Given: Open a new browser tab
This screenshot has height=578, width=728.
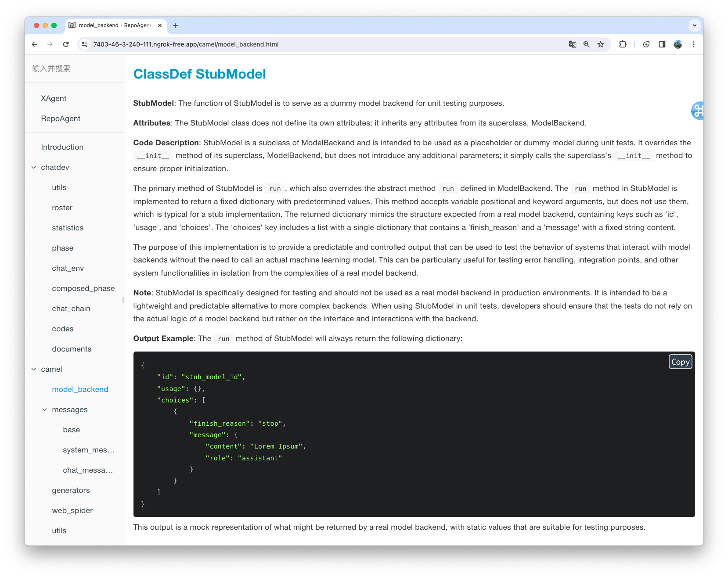Looking at the screenshot, I should [x=176, y=25].
